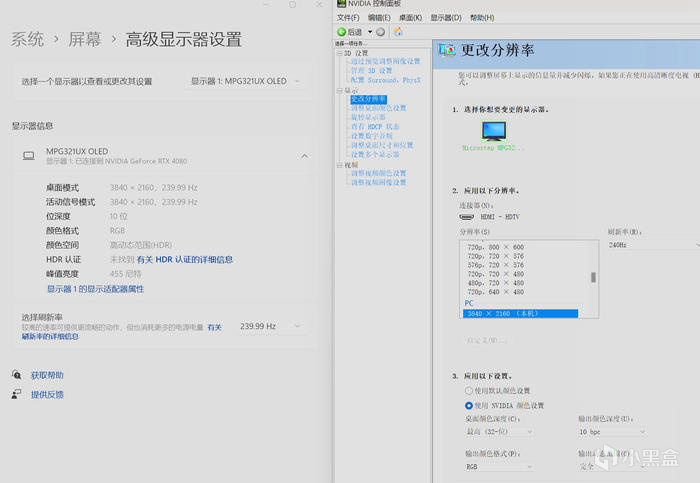
Task: Click the 获取帮助 help icon
Action: (17, 375)
